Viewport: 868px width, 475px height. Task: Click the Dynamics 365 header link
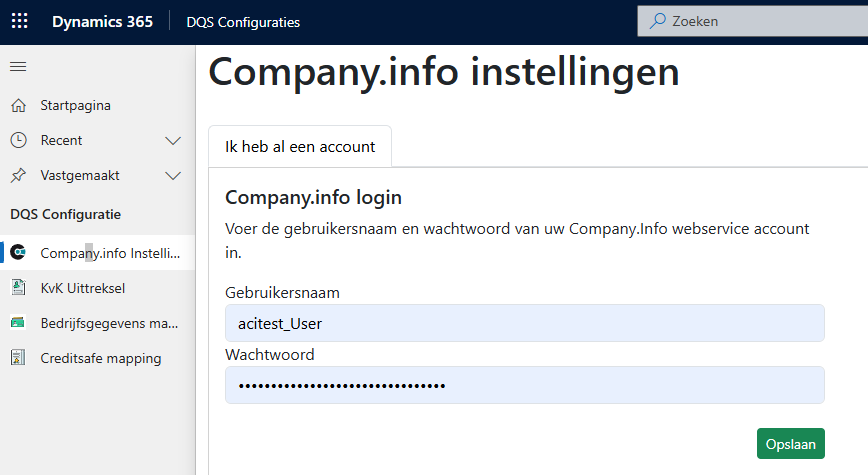click(103, 21)
